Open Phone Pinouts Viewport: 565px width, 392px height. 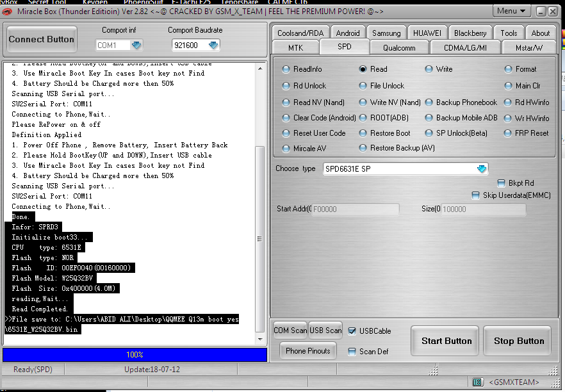307,351
